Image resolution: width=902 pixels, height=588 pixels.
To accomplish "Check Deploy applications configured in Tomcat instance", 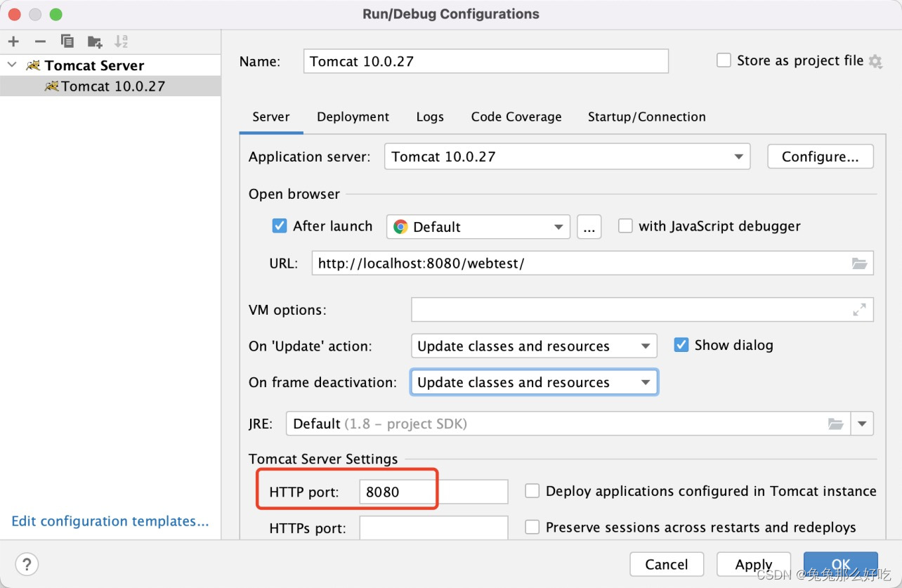I will point(532,491).
